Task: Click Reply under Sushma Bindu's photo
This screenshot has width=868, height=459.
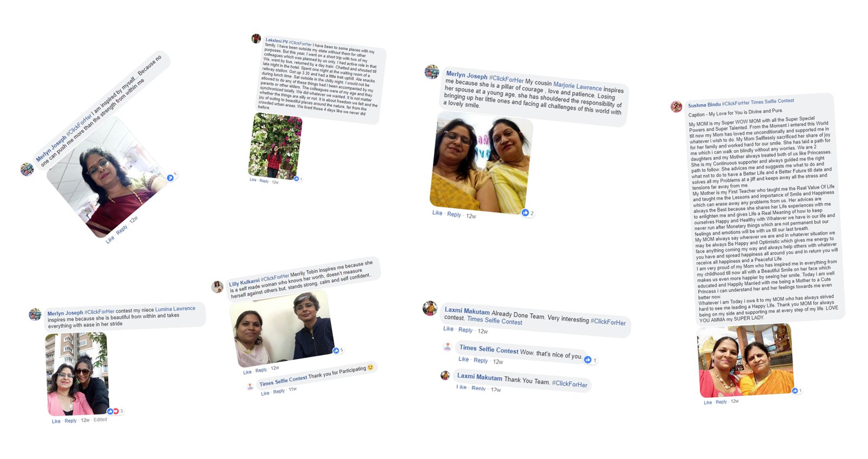Action: [x=721, y=402]
